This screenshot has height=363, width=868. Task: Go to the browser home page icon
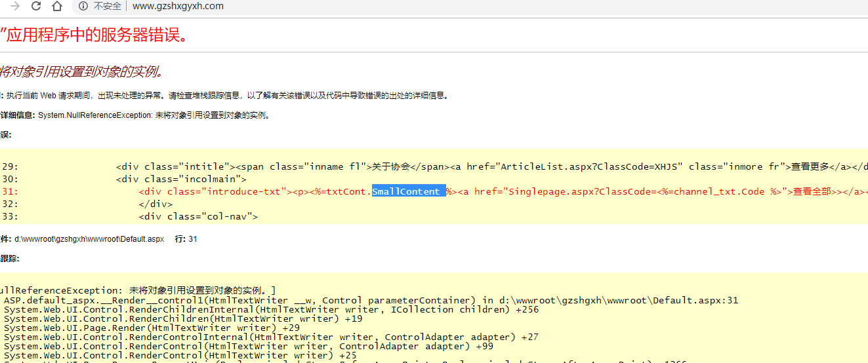click(57, 7)
